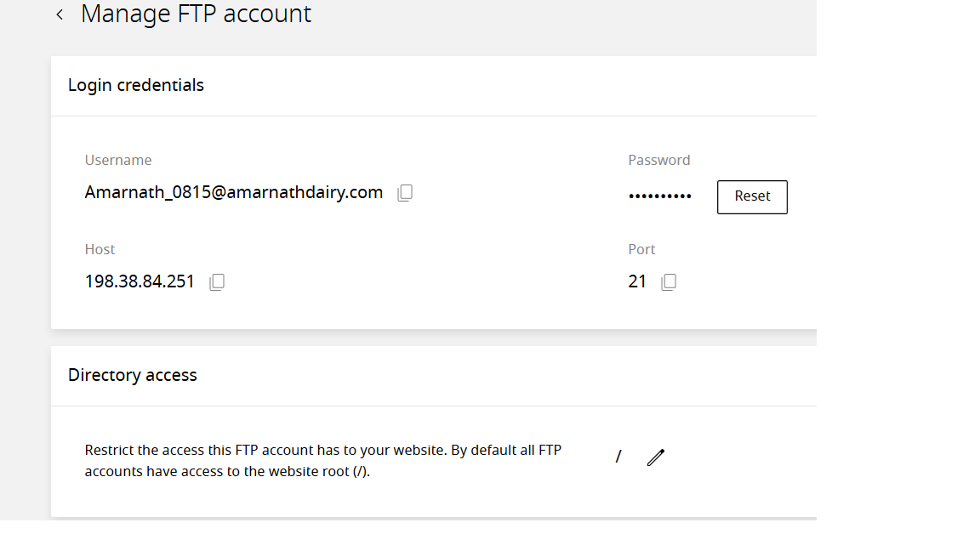The width and height of the screenshot is (980, 551).
Task: Click the port value 21
Action: click(x=637, y=281)
